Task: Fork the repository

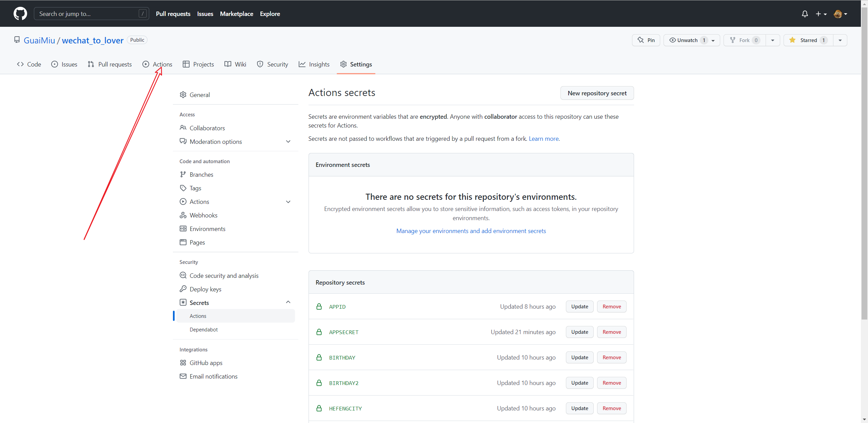Action: (745, 40)
